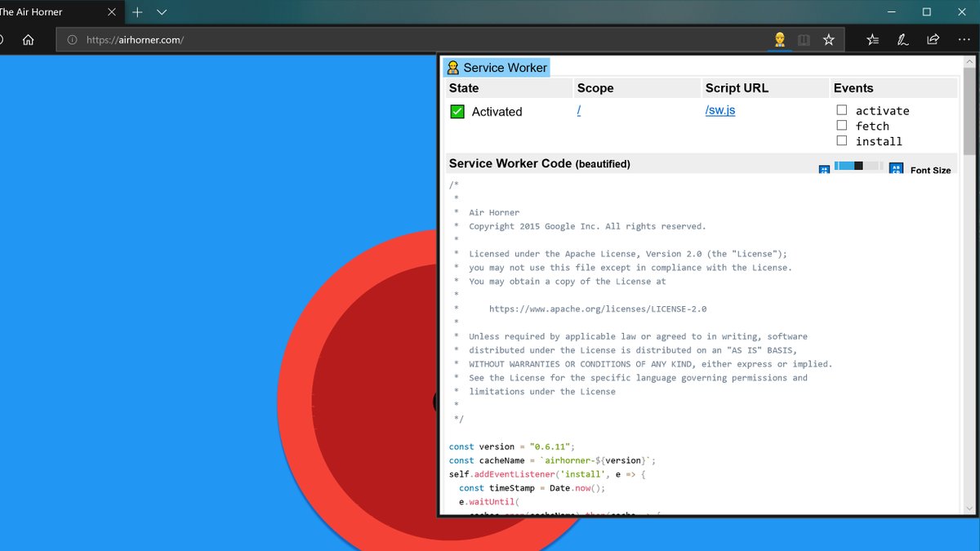Enable the install event checkbox

pos(841,140)
